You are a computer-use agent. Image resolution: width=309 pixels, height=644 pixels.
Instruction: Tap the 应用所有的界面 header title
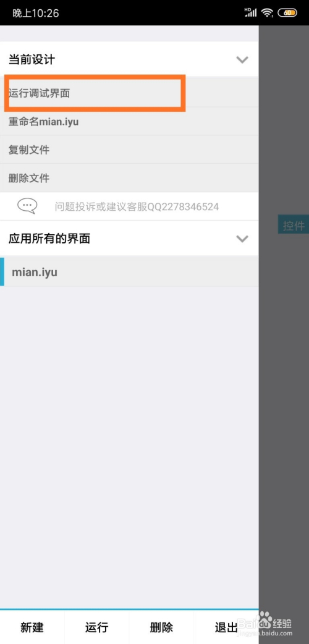tap(49, 239)
